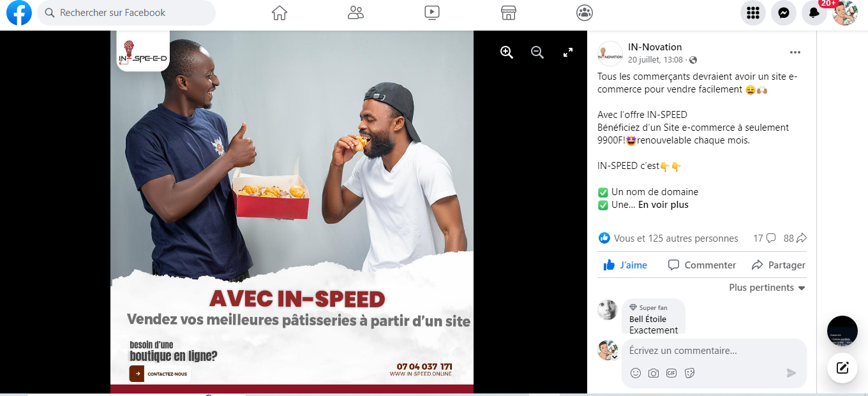Open the notifications bell
Viewport: 868px width, 396px height.
pyautogui.click(x=814, y=13)
